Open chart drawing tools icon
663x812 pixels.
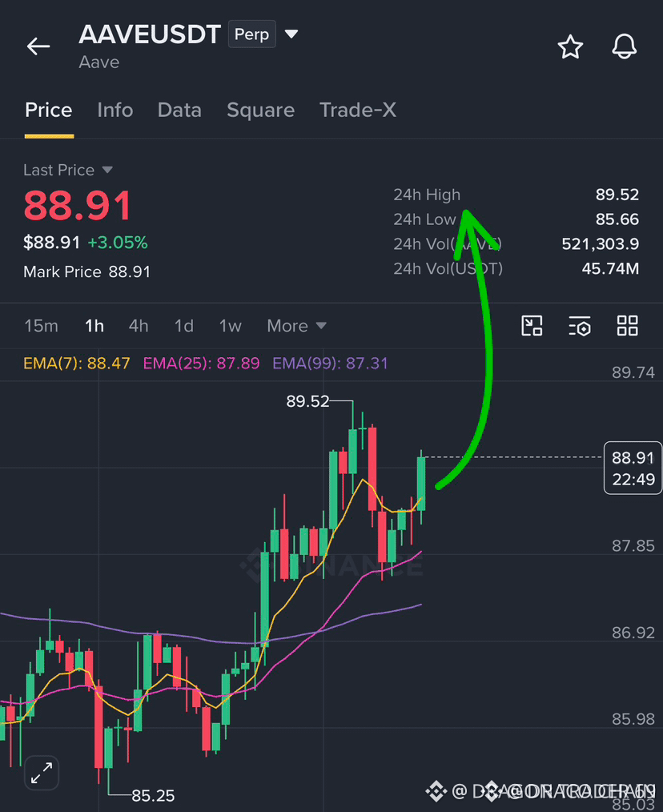click(532, 326)
